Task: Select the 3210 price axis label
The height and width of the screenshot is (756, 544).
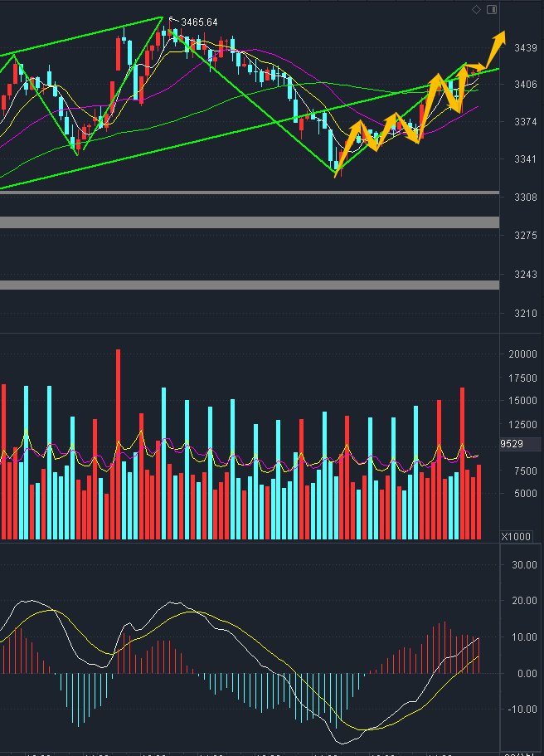Action: (526, 314)
